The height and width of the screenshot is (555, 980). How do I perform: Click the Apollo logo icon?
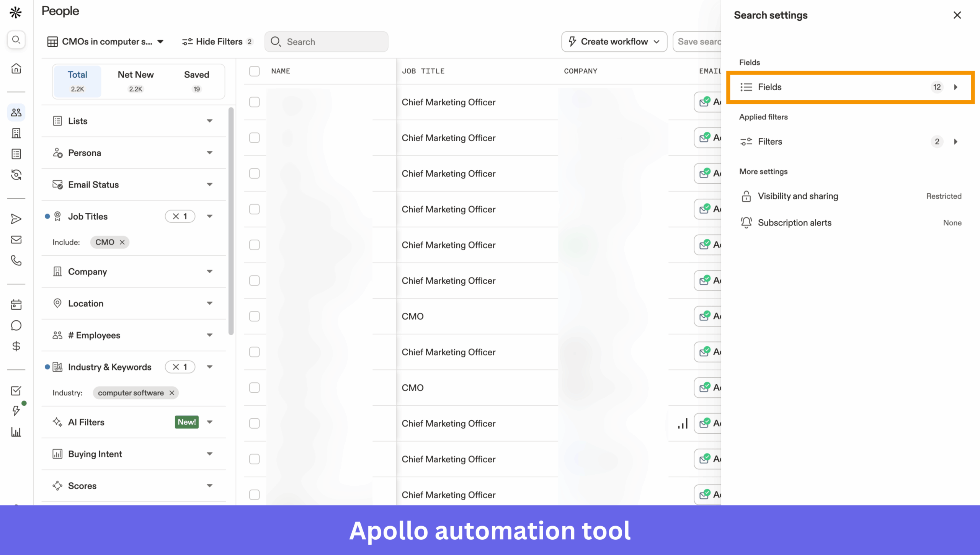coord(16,13)
